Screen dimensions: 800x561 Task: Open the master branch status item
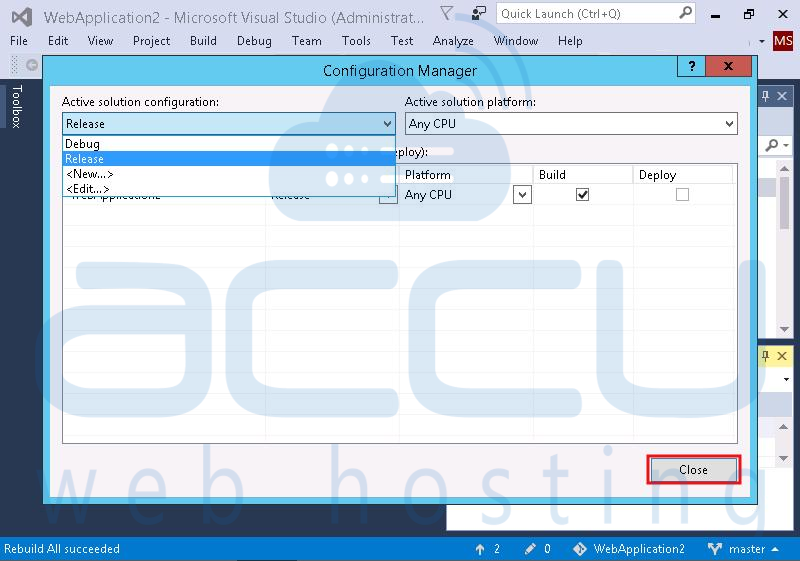[743, 549]
